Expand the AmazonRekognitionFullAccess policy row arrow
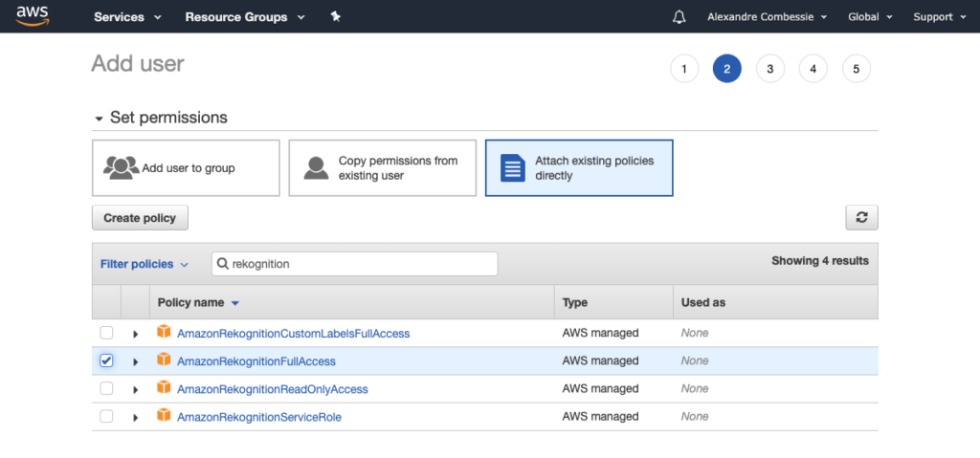The width and height of the screenshot is (980, 458). point(135,361)
